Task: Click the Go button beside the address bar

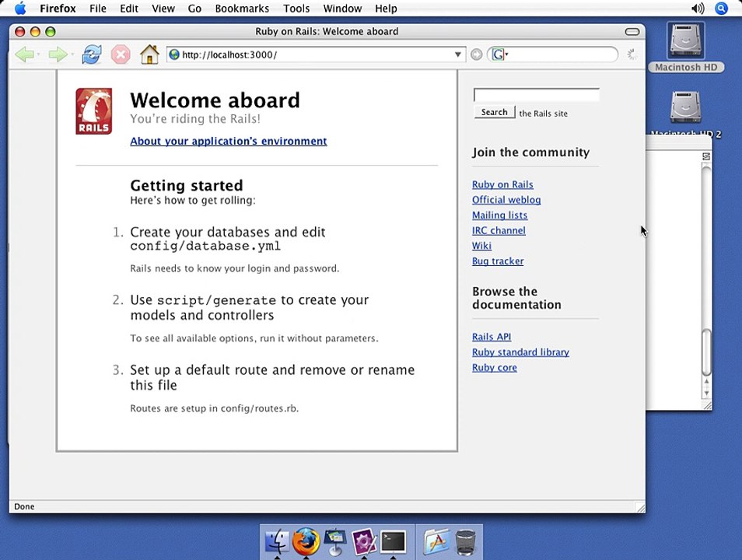Action: (477, 54)
